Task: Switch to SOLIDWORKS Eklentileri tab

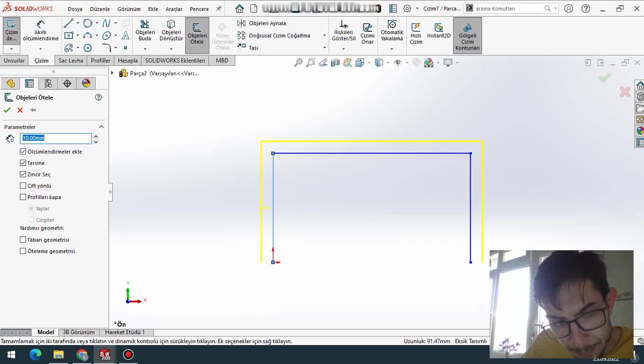Action: click(175, 61)
